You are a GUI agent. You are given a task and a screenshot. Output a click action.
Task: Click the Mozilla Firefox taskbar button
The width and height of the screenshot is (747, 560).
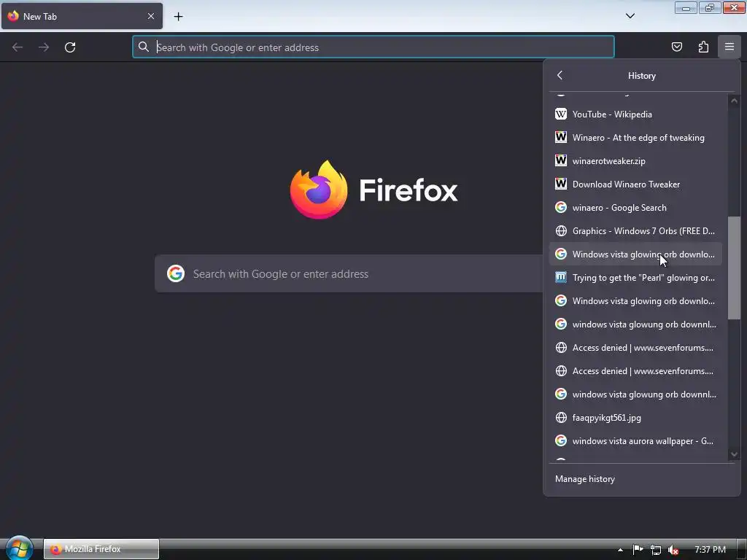pyautogui.click(x=101, y=549)
